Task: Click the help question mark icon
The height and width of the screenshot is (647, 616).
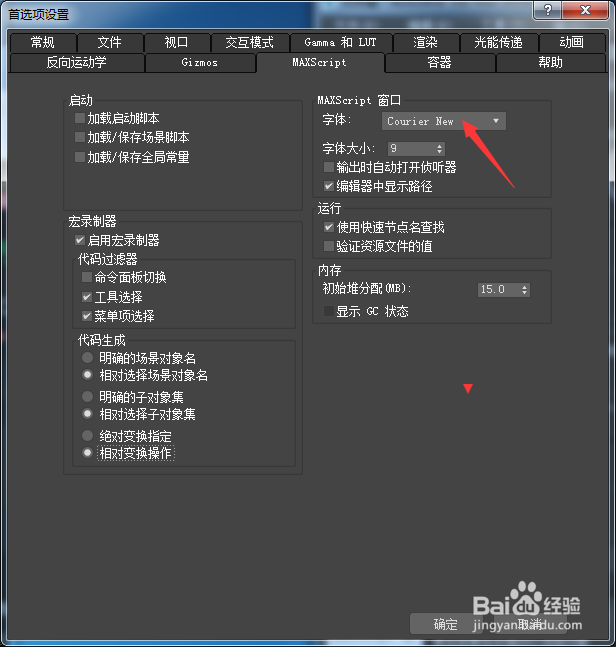Action: coord(548,10)
